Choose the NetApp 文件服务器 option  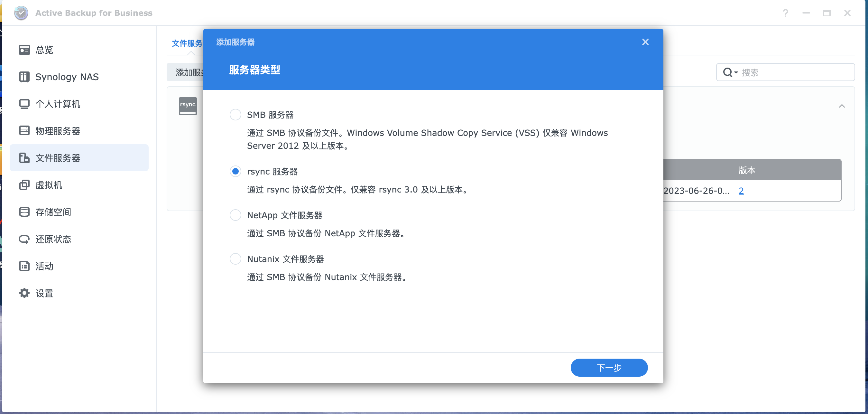[235, 215]
